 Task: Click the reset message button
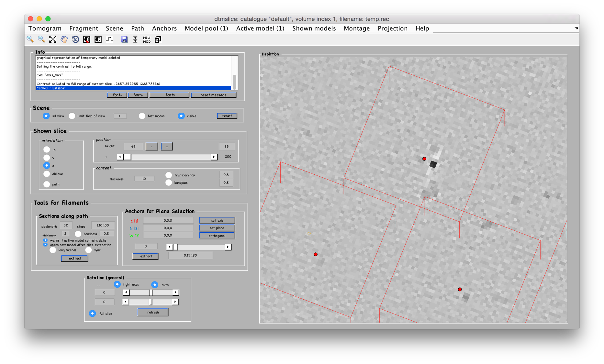[x=214, y=95]
